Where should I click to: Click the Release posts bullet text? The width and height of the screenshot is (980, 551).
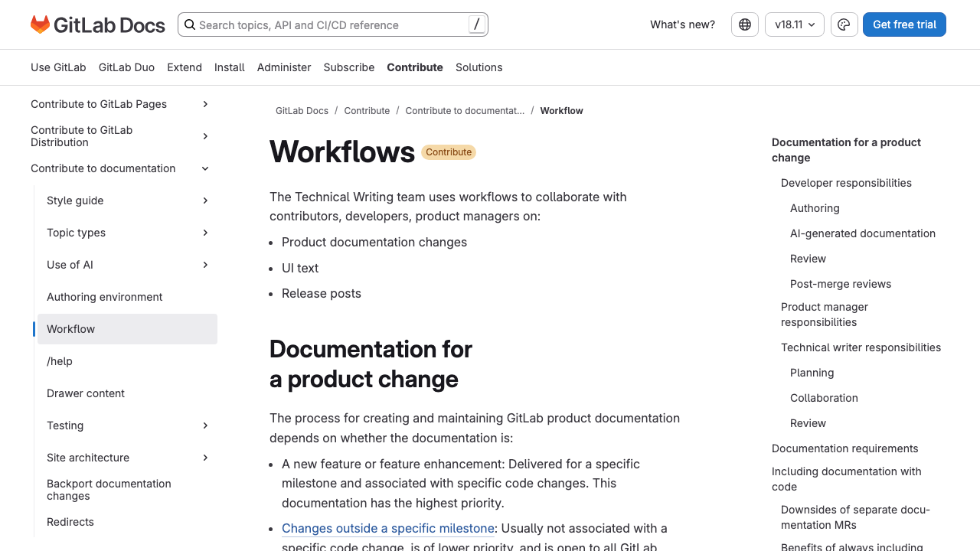(x=322, y=293)
